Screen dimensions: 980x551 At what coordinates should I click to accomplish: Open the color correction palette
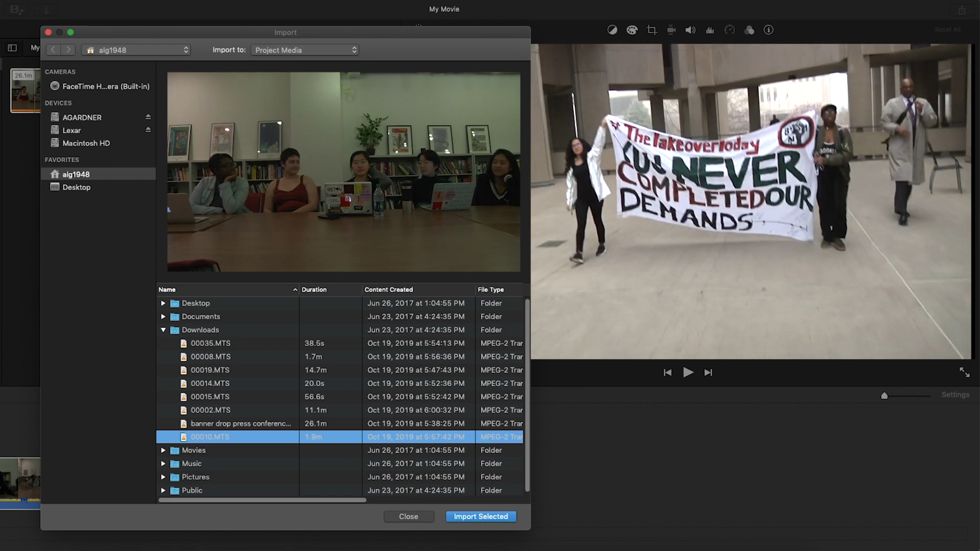632,30
